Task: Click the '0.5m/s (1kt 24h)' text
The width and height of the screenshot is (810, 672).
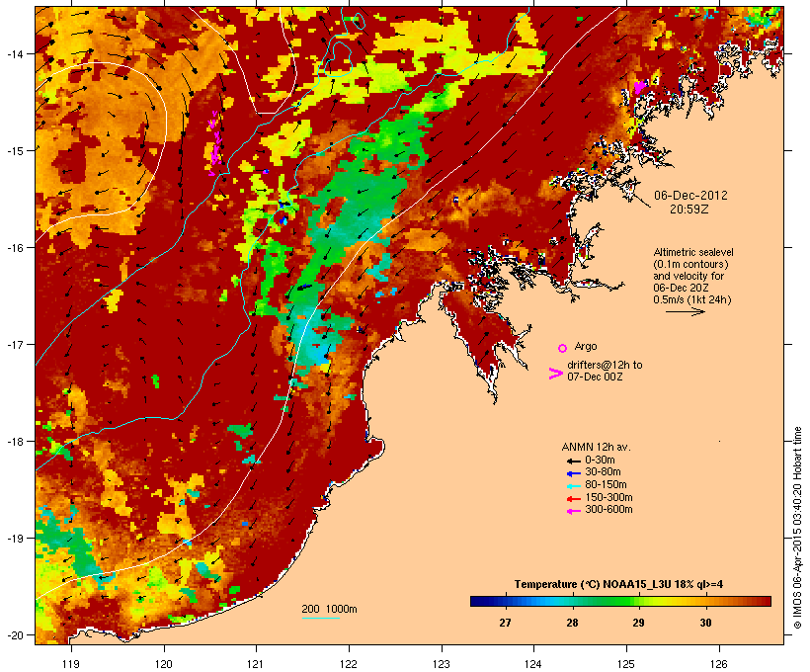Action: [692, 299]
